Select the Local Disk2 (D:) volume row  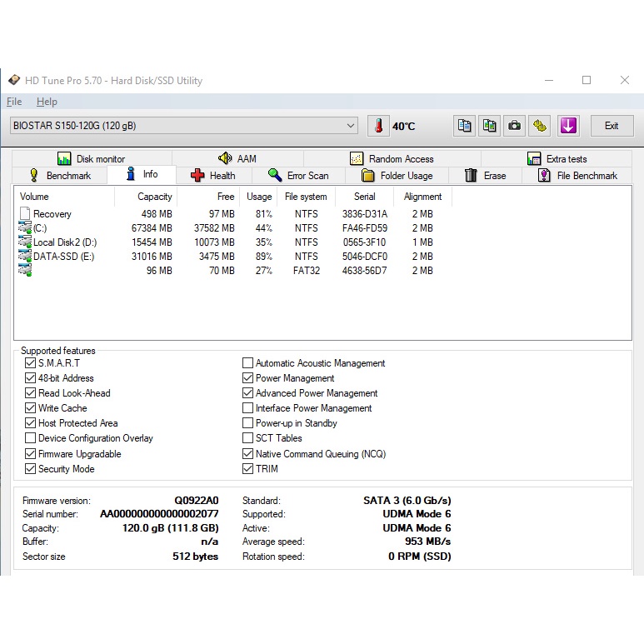click(x=65, y=242)
